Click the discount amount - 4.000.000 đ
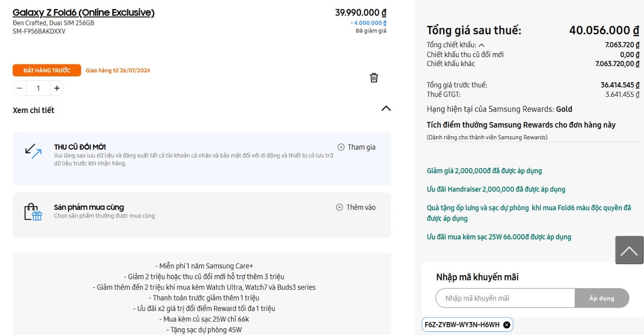 pyautogui.click(x=369, y=23)
